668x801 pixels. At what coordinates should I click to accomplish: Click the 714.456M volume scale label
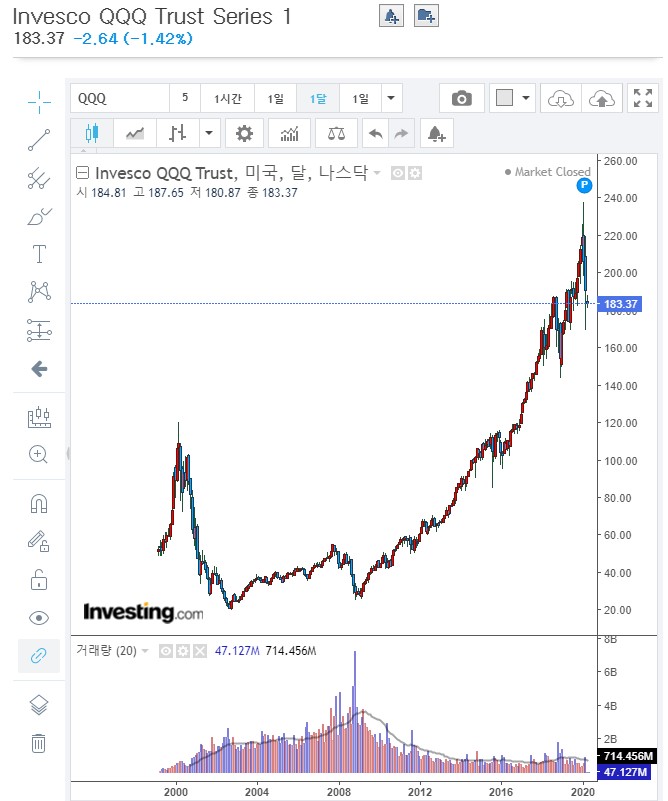[x=628, y=756]
